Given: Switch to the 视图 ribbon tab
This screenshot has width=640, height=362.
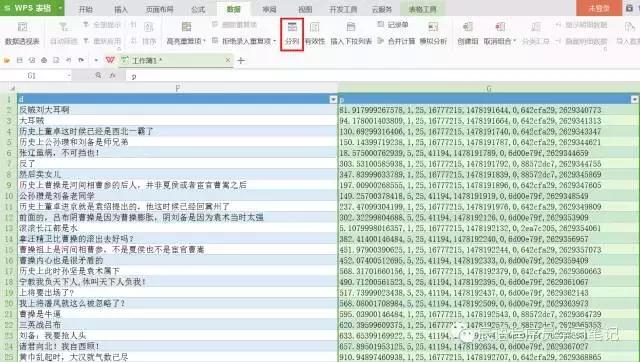Looking at the screenshot, I should [x=305, y=9].
